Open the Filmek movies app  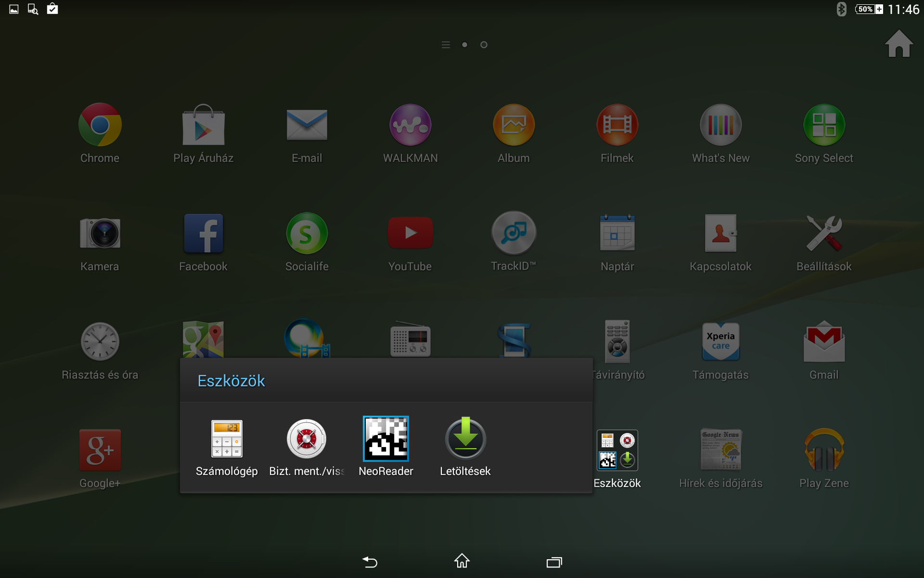(617, 125)
